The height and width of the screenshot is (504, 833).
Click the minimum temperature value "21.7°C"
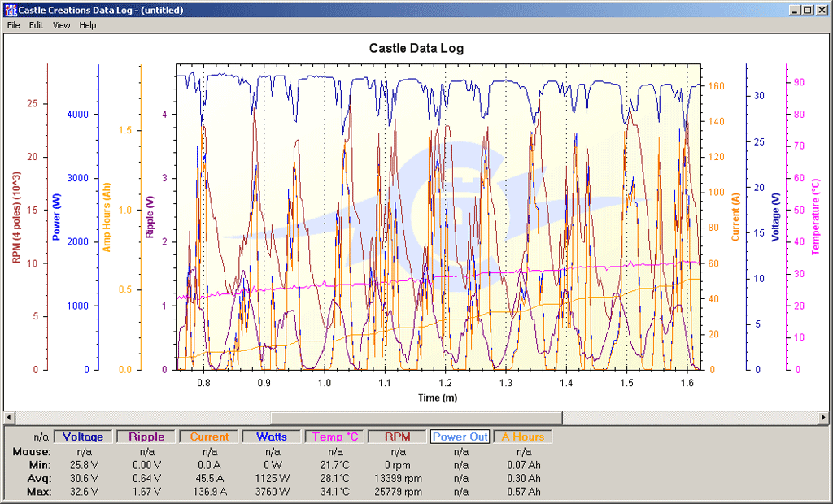point(335,465)
